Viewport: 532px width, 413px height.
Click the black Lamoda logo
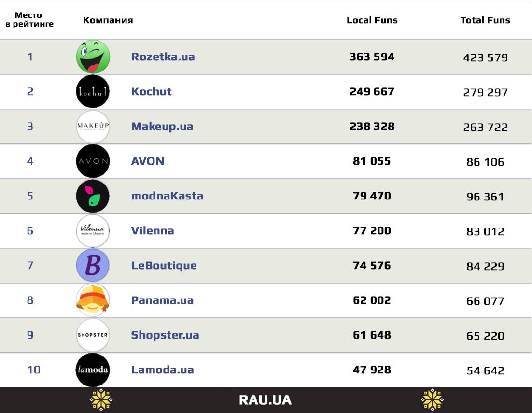(93, 370)
